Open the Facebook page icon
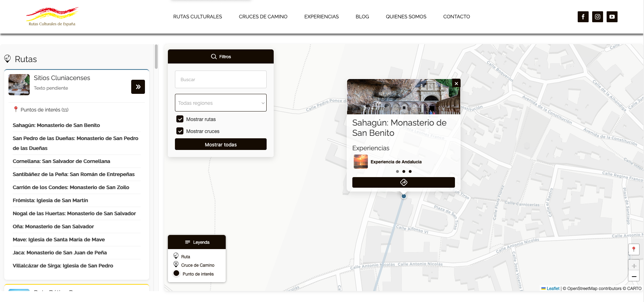This screenshot has height=302, width=644. pos(583,17)
